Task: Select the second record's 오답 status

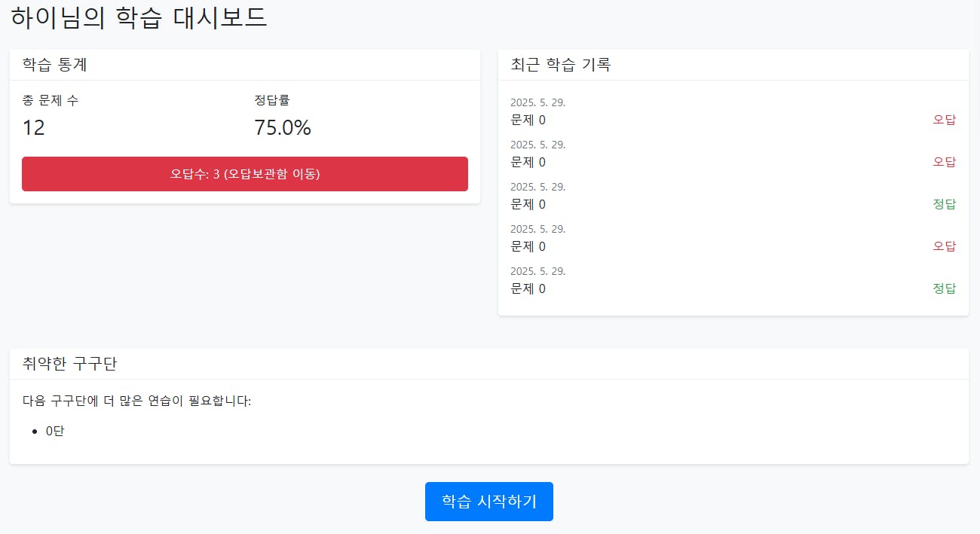Action: pos(944,162)
